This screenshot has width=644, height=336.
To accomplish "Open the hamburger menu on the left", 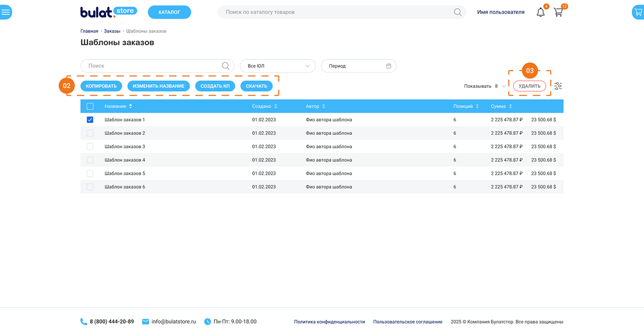I will [6, 12].
